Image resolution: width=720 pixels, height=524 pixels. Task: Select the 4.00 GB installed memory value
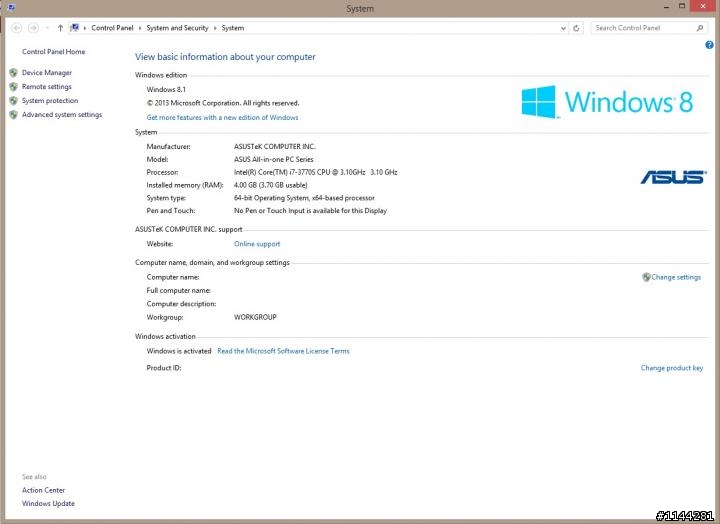point(270,185)
